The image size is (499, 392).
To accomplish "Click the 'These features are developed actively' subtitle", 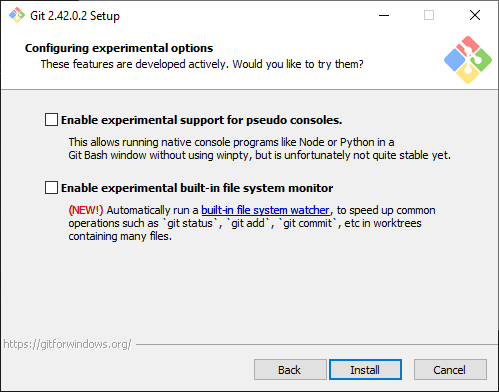I will coord(202,64).
